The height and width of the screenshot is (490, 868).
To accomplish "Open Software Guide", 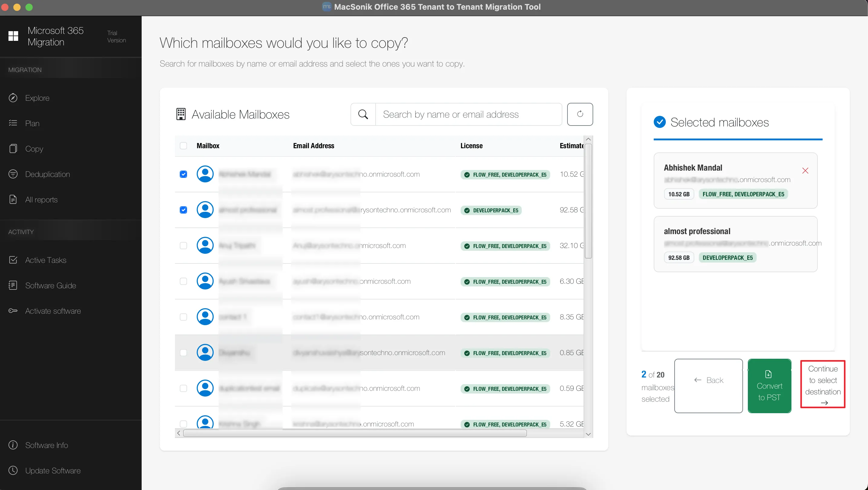I will click(51, 286).
